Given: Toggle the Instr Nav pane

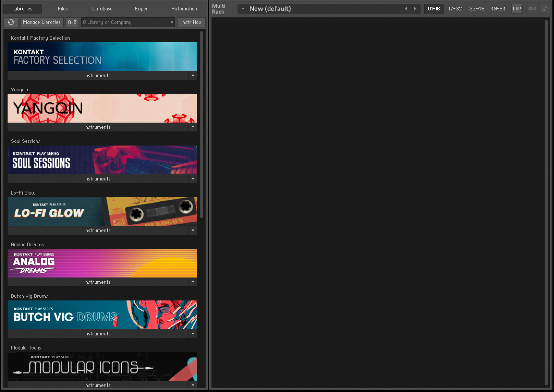Looking at the screenshot, I should point(191,22).
